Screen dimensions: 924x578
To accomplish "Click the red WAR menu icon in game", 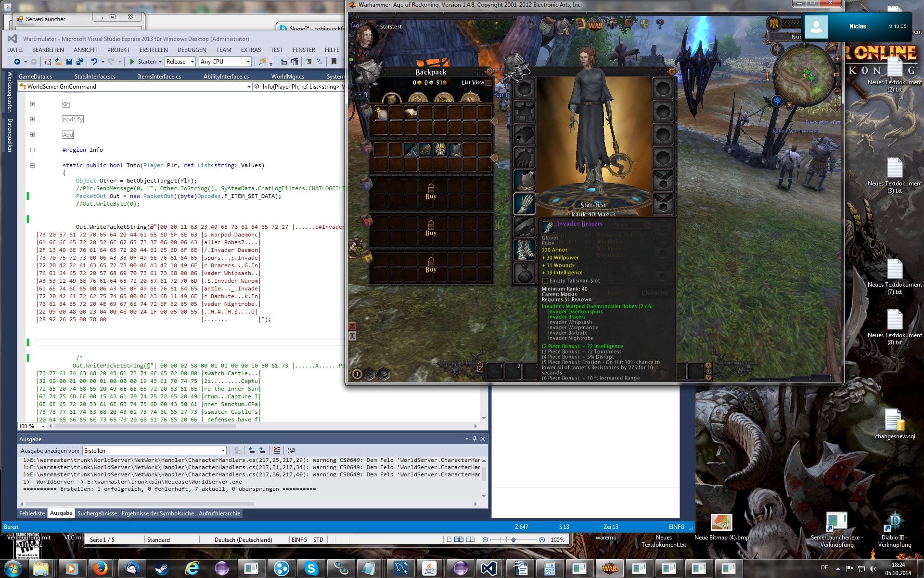I will (x=596, y=25).
